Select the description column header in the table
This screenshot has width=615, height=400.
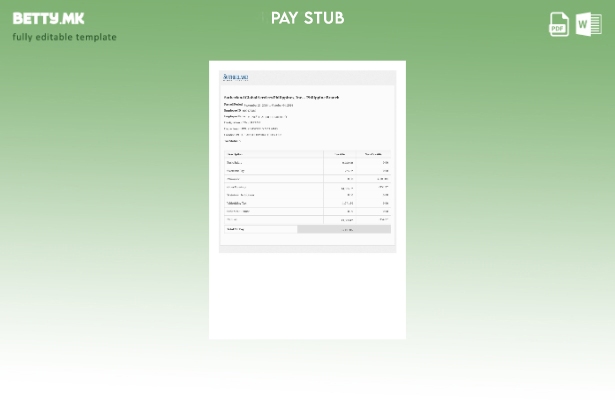pyautogui.click(x=236, y=154)
